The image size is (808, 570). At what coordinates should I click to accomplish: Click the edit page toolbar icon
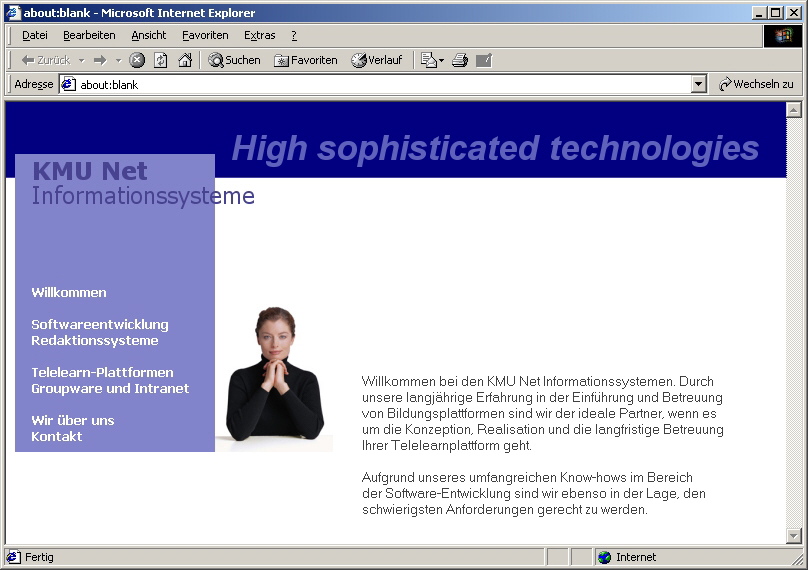tap(484, 60)
